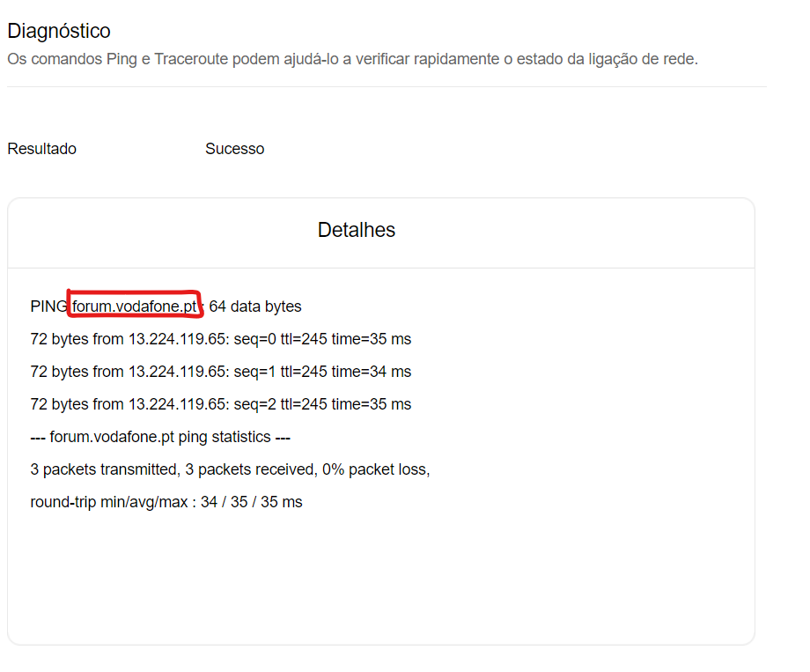
Task: Click the time=34 ms value in seq=1
Action: 371,372
